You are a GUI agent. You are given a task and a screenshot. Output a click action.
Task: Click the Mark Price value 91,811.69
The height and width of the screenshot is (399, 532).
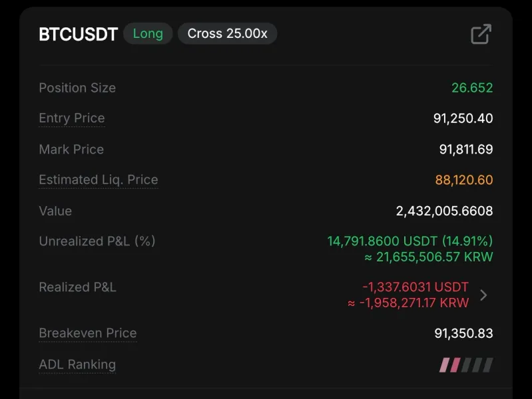click(465, 150)
